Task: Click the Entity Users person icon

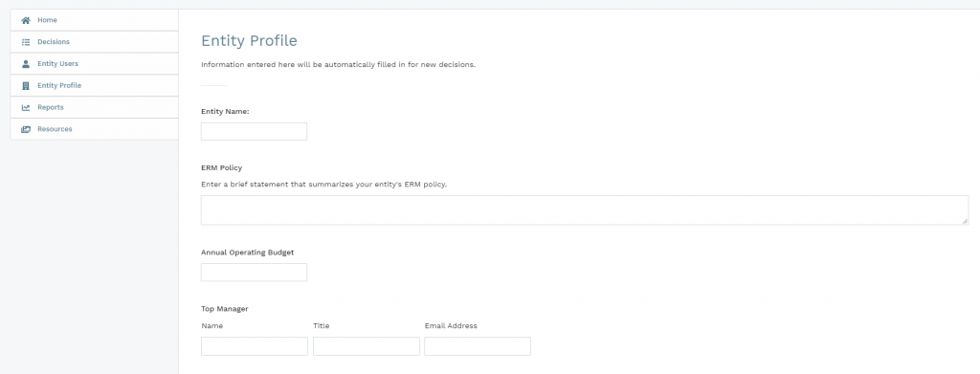Action: (26, 64)
